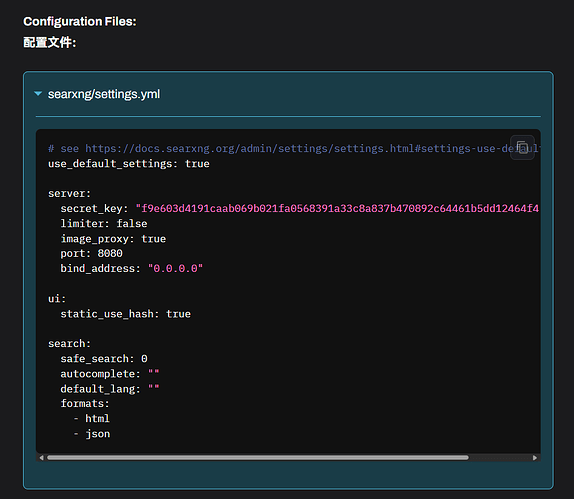Click the right arrow of horizontal scrollbar
The width and height of the screenshot is (574, 499).
coord(535,458)
